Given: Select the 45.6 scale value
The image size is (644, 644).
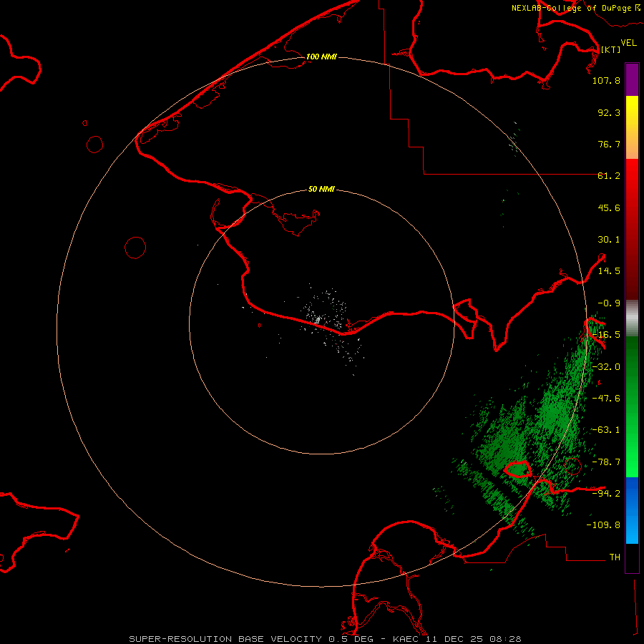Looking at the screenshot, I should (x=609, y=208).
